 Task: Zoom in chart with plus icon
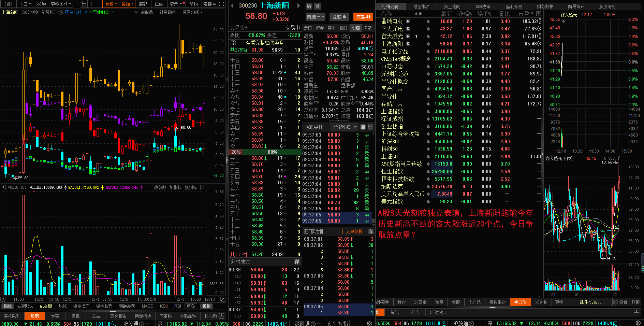91,4
